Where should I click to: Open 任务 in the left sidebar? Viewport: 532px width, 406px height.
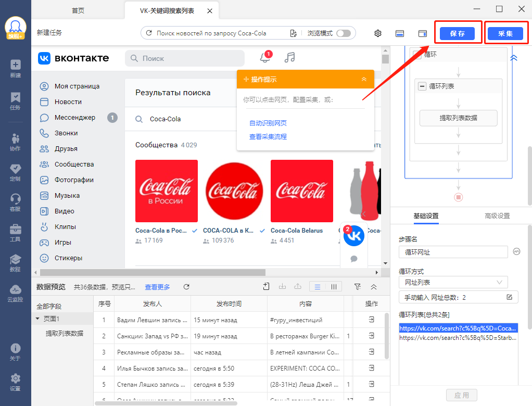pos(15,101)
